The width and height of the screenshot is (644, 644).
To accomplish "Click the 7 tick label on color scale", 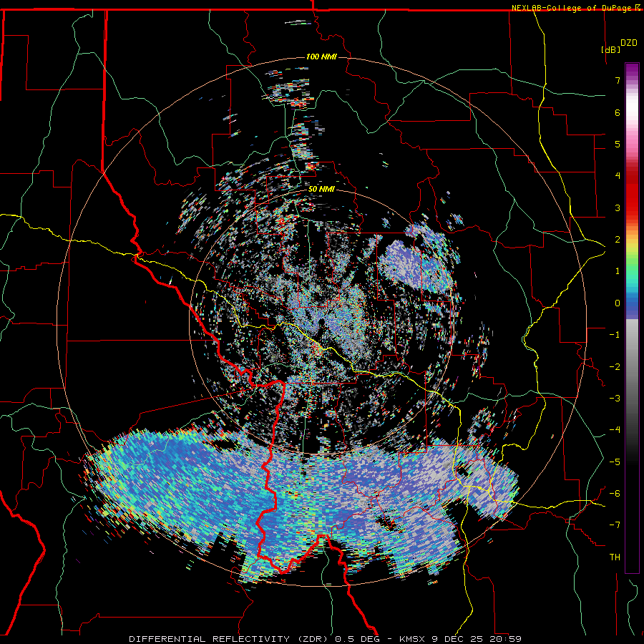I will click(618, 80).
